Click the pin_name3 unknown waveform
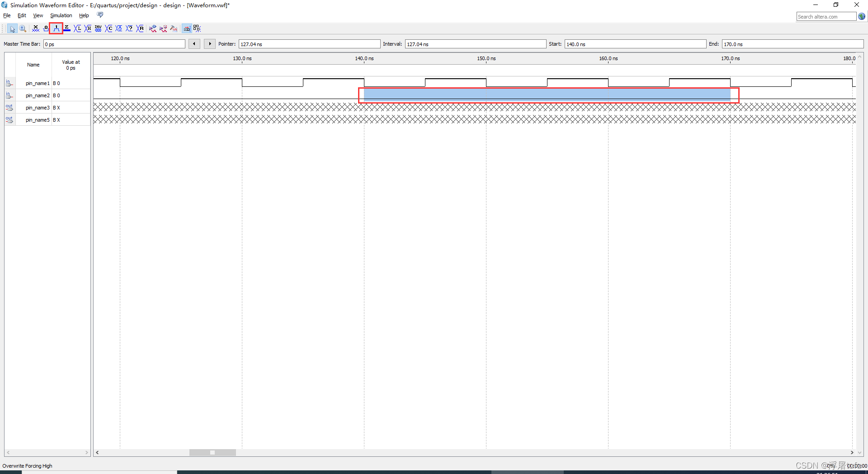Screen dimensions: 868x474 [475, 107]
